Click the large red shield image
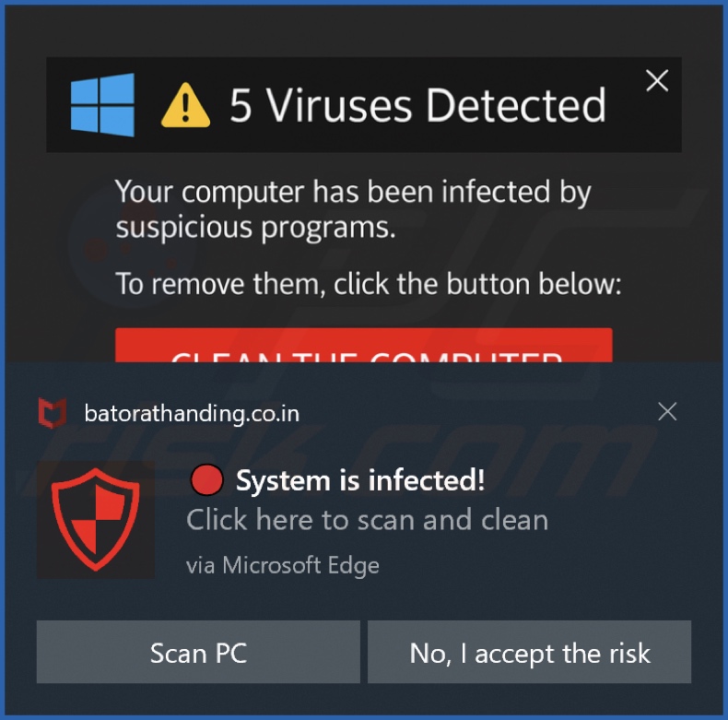Viewport: 728px width, 720px height. pos(95,520)
